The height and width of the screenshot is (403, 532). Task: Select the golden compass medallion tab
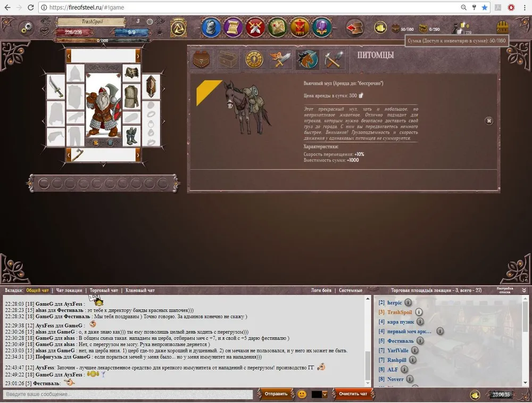click(254, 60)
